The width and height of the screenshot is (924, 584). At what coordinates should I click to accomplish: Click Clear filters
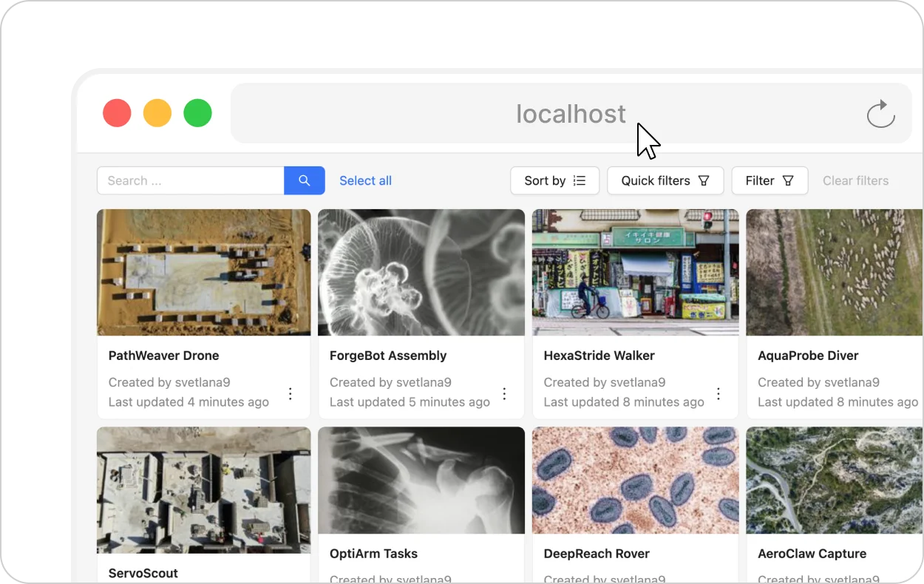(855, 180)
